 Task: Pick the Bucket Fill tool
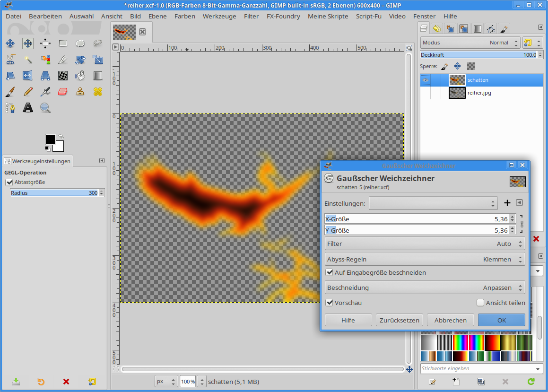click(80, 75)
